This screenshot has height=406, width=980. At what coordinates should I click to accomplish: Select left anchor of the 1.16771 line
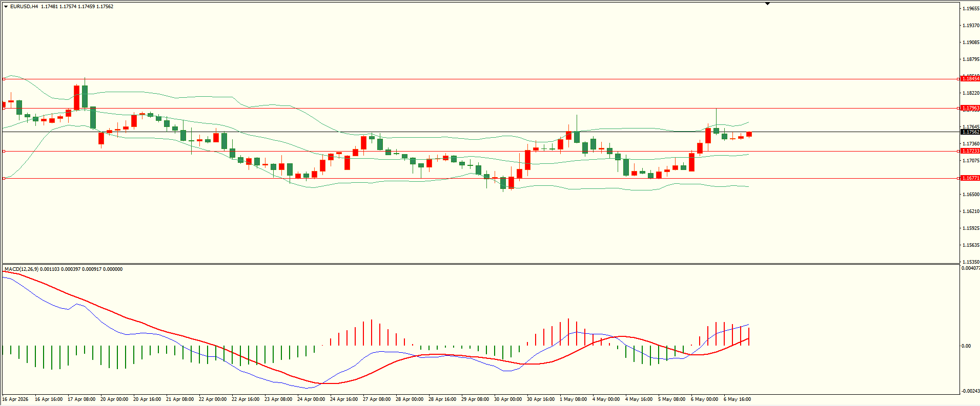pos(4,178)
